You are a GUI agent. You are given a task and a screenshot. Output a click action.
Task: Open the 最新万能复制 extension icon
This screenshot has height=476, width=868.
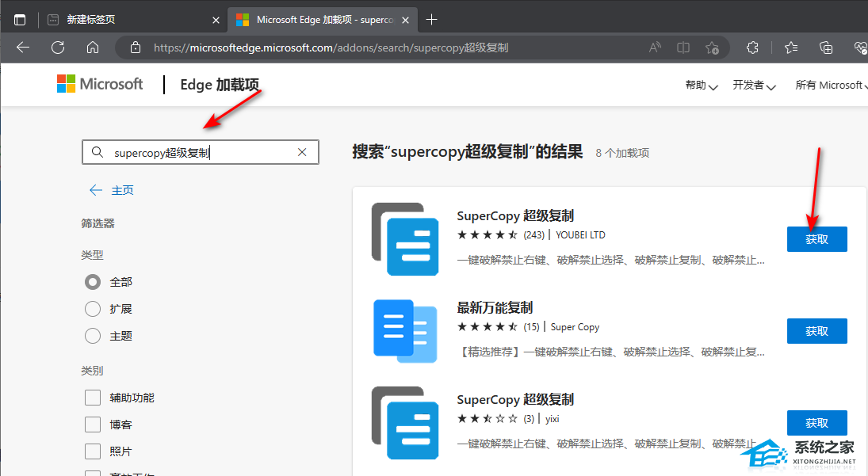click(405, 330)
